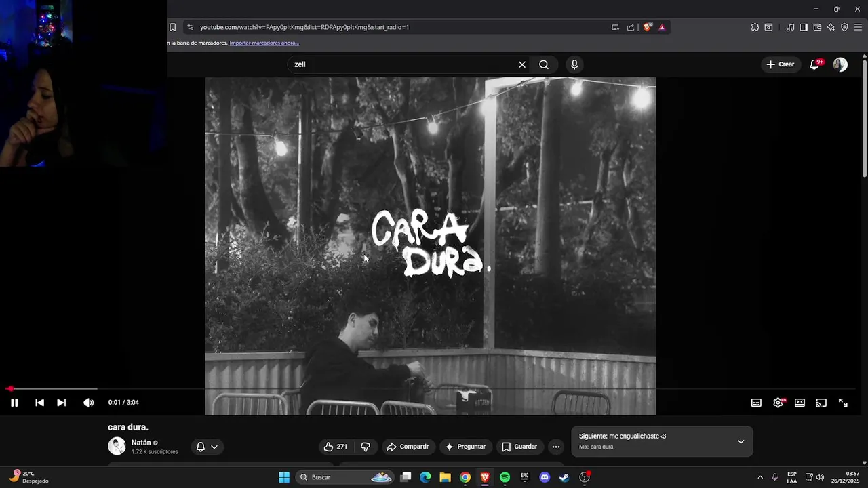
Task: Toggle subtitles on the player
Action: pos(756,403)
